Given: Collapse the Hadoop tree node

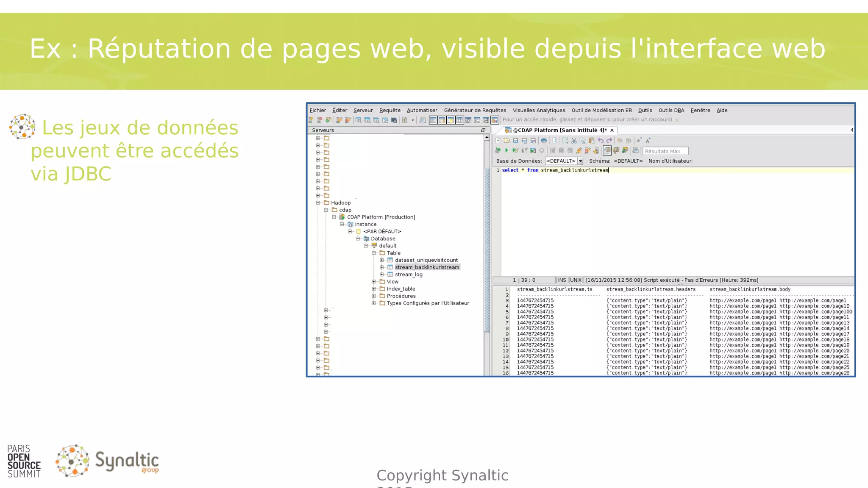Looking at the screenshot, I should pos(318,203).
